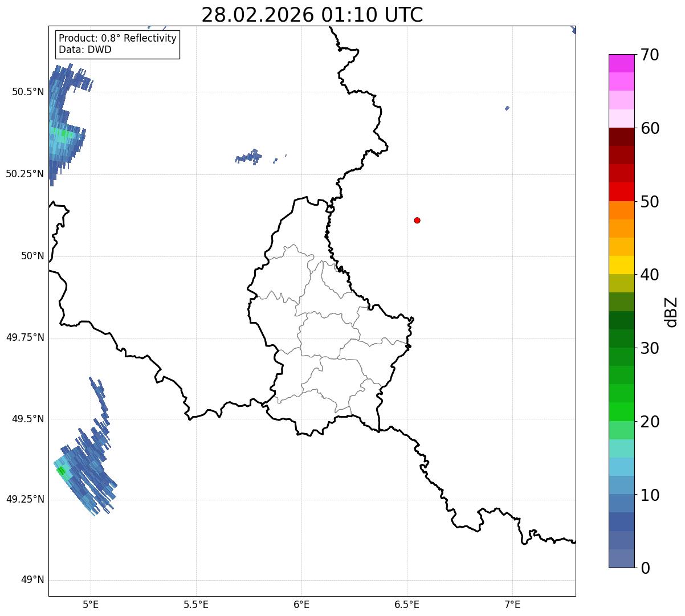
Task: Click the '50.5°N' latitude label
Action: pos(28,92)
